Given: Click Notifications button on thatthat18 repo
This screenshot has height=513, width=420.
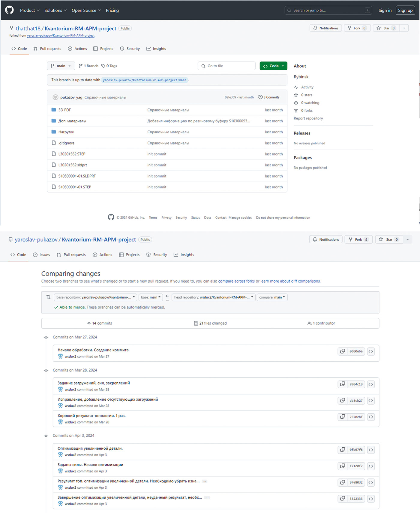Looking at the screenshot, I should pos(325,28).
